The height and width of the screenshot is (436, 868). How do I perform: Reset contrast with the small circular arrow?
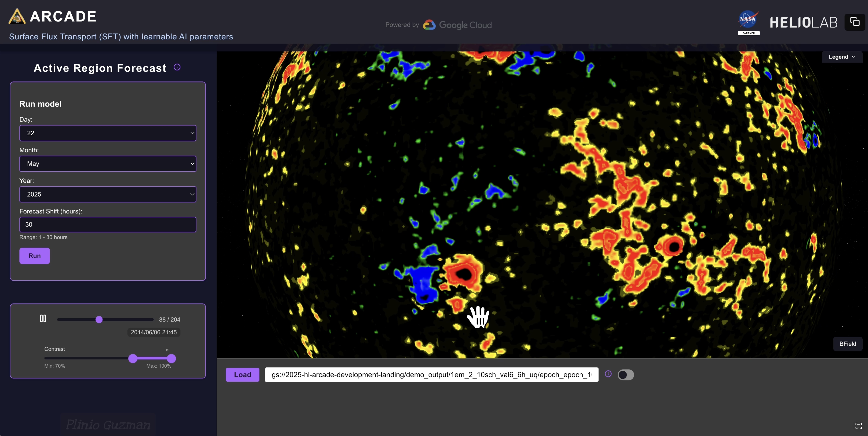point(167,350)
